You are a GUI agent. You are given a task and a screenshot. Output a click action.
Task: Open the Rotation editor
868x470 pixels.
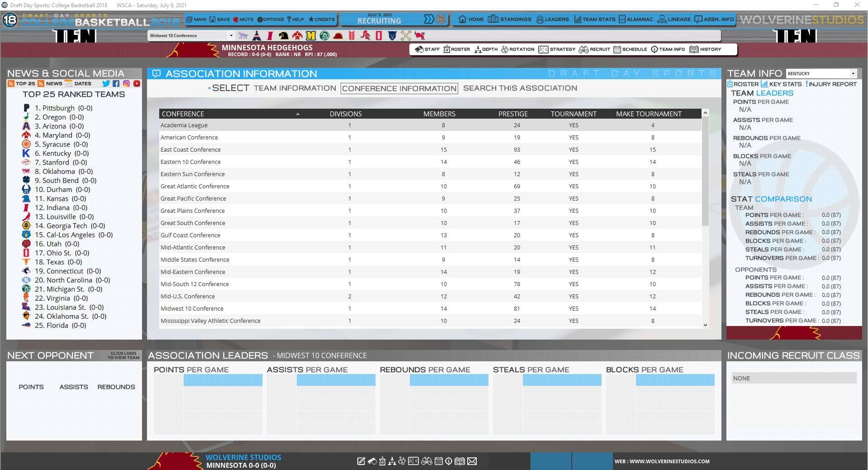point(517,49)
